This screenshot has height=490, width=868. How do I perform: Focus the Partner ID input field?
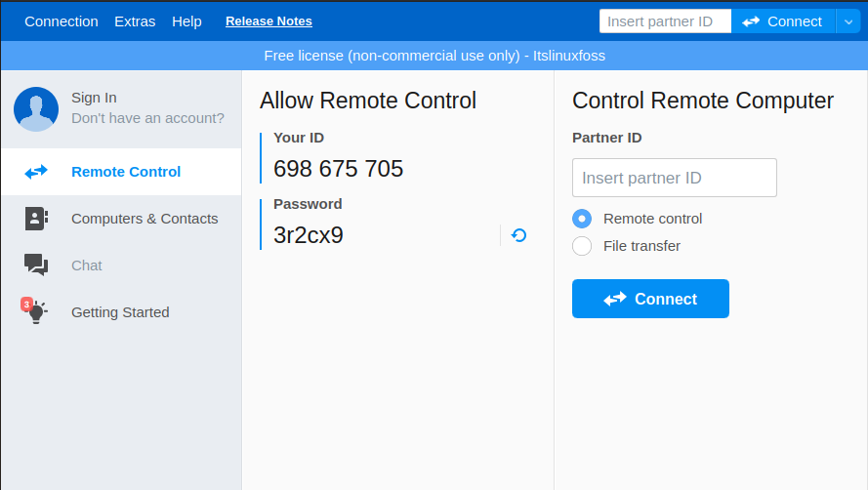[675, 178]
